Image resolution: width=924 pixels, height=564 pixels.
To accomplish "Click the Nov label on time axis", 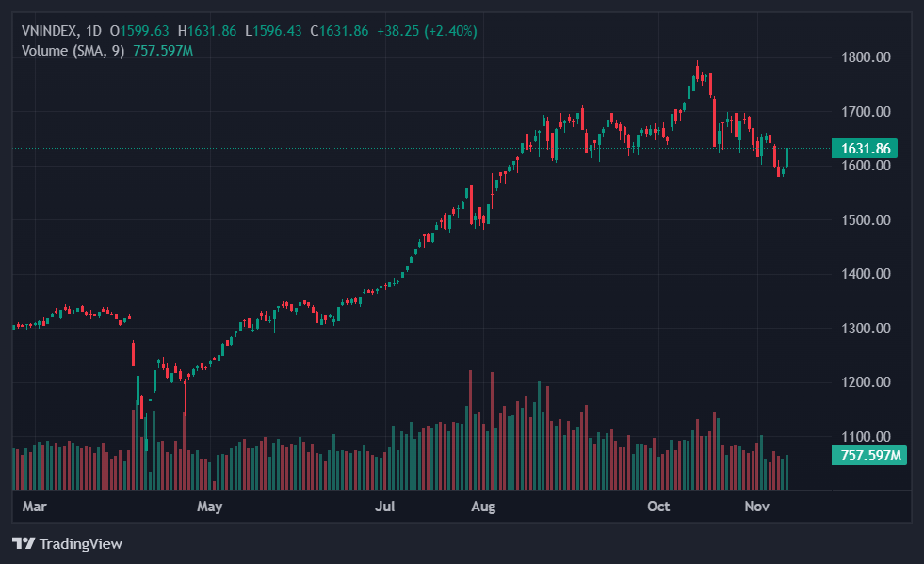I will pyautogui.click(x=757, y=507).
